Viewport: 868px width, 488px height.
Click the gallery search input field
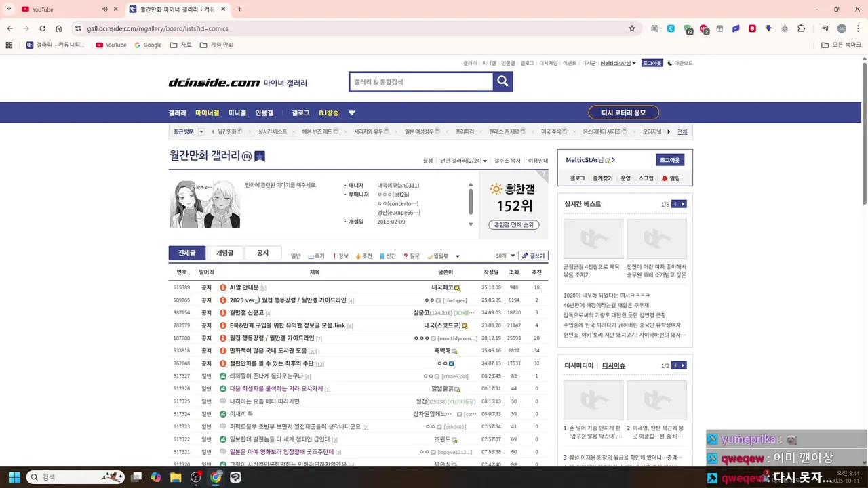[421, 82]
